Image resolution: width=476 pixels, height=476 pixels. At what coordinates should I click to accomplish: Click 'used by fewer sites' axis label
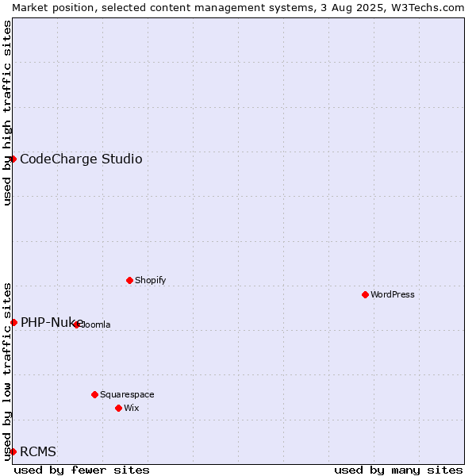coord(82,470)
